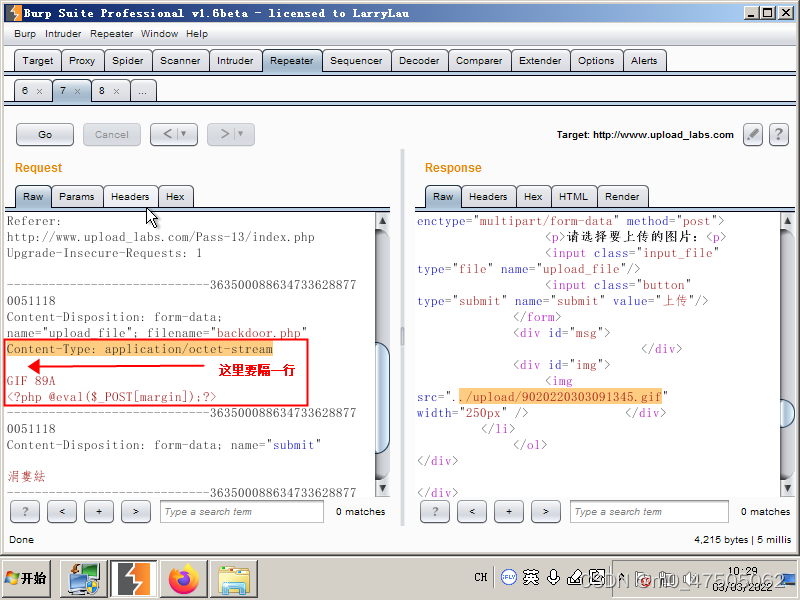The width and height of the screenshot is (800, 600).
Task: Open the Burp menu
Action: tap(25, 34)
